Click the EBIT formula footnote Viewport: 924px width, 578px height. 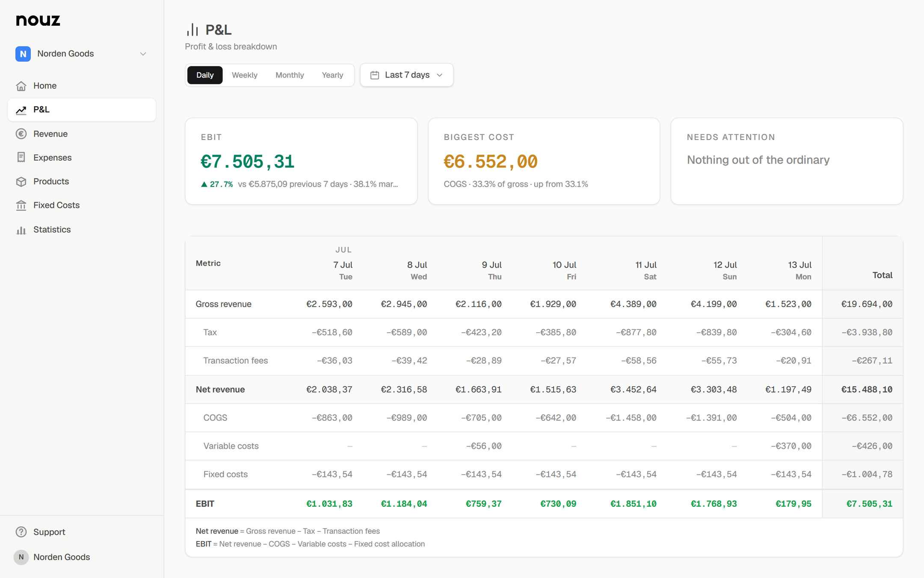pos(310,544)
